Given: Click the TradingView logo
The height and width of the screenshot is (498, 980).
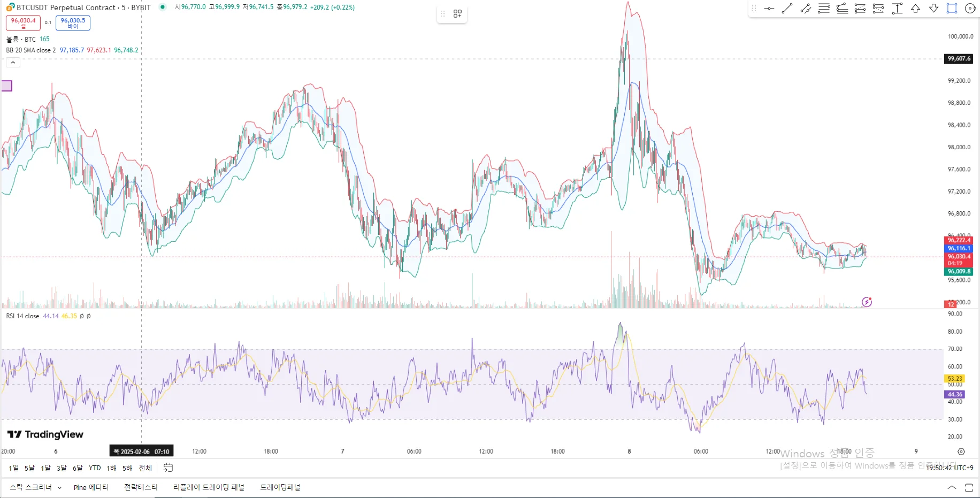Looking at the screenshot, I should coord(45,434).
